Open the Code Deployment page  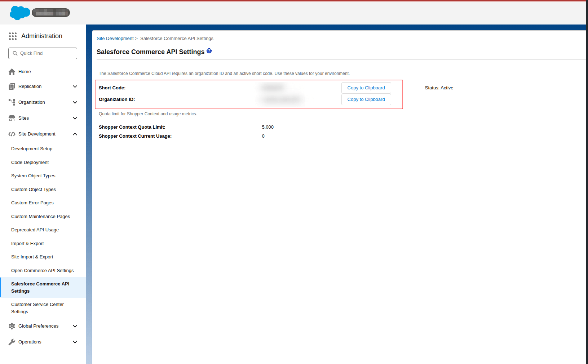pyautogui.click(x=30, y=162)
